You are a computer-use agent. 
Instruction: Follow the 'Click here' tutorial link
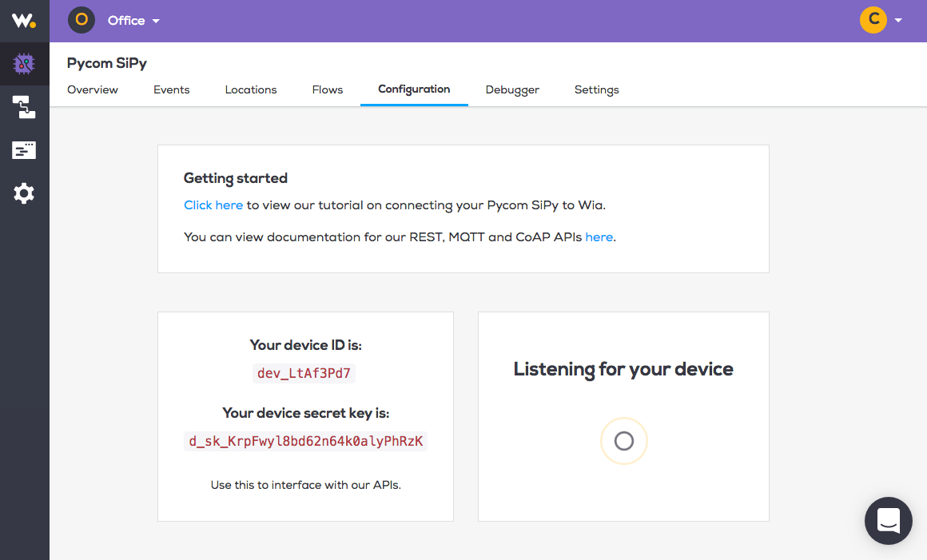click(x=213, y=205)
